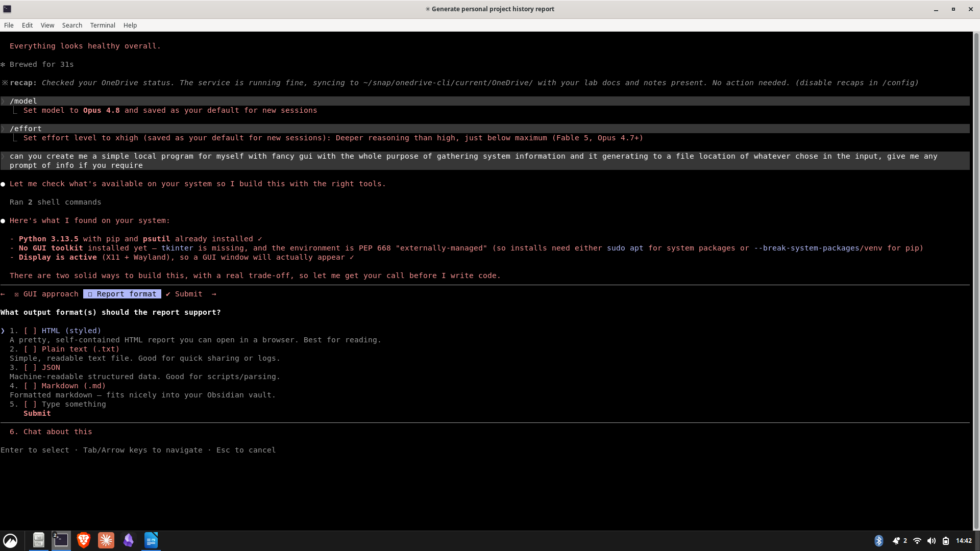Open the orange Claude app icon

point(106,540)
